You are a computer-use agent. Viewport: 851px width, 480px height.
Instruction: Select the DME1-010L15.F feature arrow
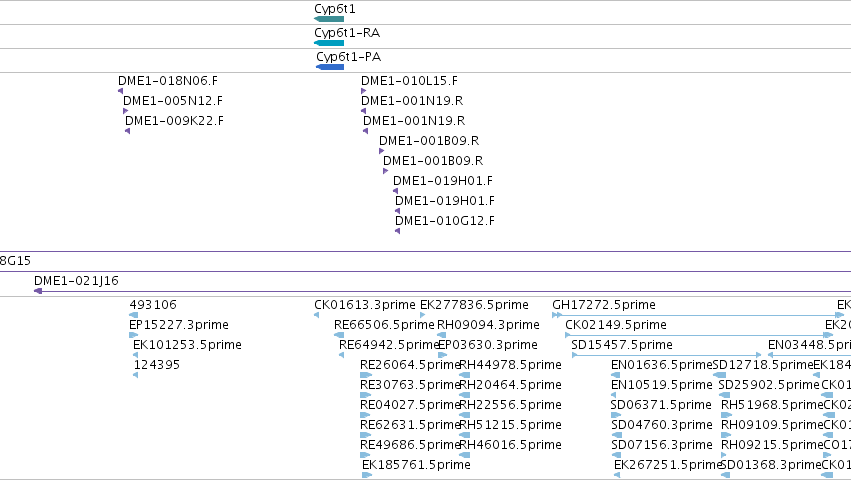coord(364,91)
